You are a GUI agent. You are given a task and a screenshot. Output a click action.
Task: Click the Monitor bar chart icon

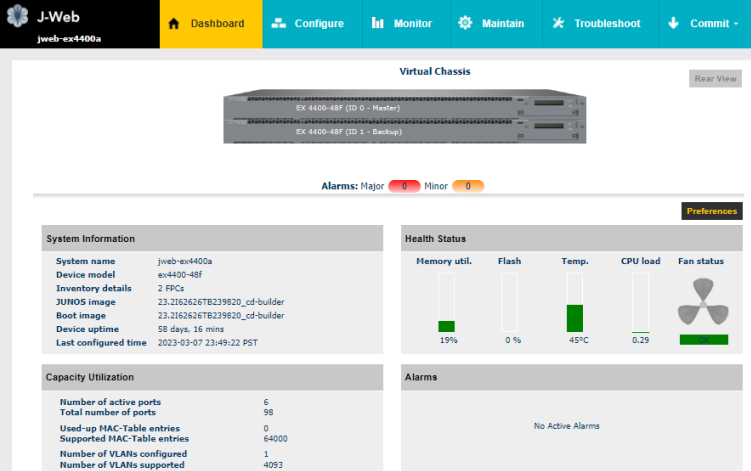[x=377, y=24]
